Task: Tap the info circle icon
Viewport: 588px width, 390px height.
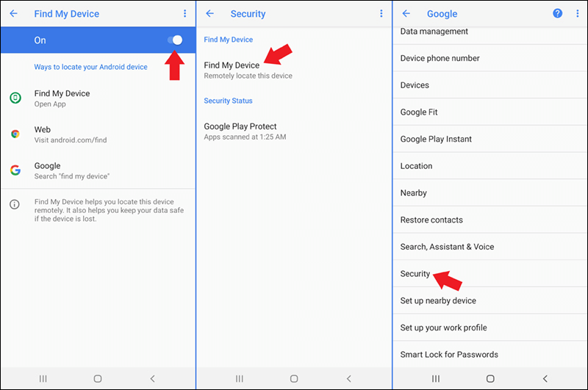Action: click(14, 204)
